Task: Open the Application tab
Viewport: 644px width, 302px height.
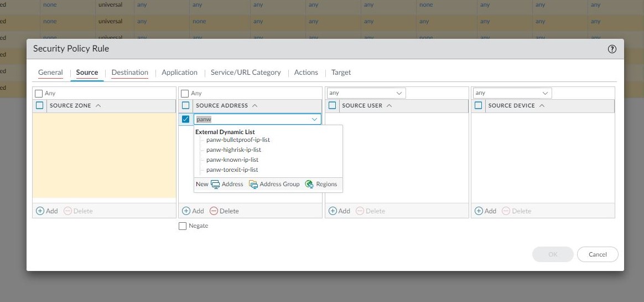Action: click(x=179, y=73)
